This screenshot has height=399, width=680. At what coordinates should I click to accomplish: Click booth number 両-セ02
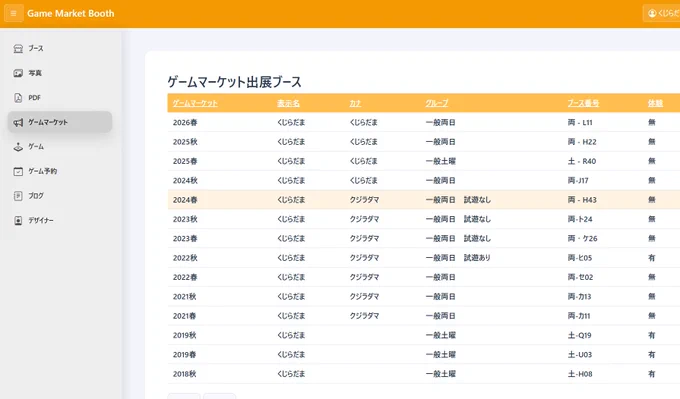coord(580,277)
